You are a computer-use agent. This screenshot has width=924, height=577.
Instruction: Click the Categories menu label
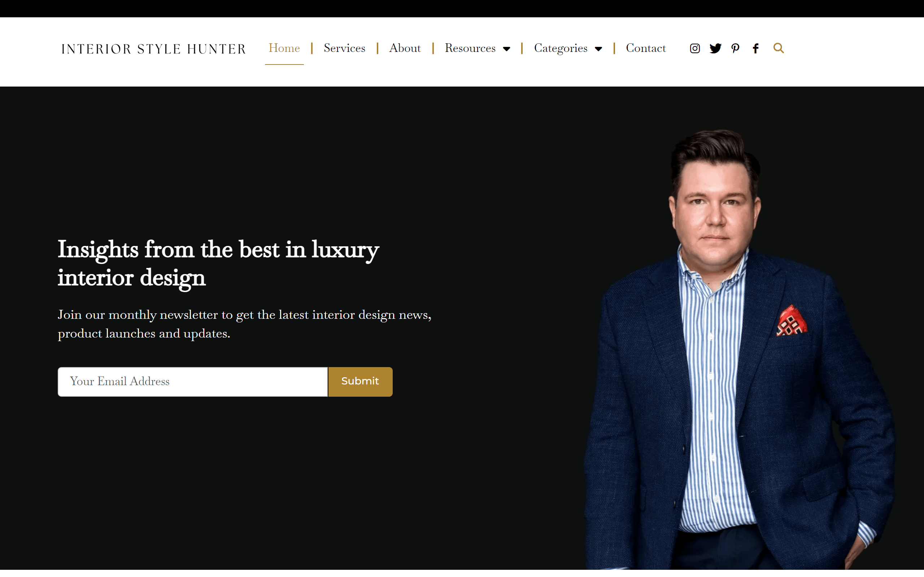pyautogui.click(x=561, y=48)
